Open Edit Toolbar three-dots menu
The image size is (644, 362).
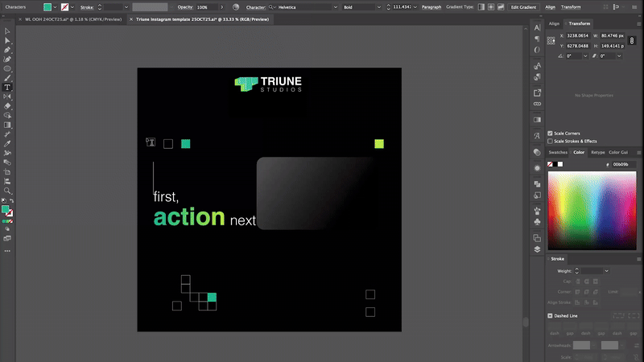coord(7,251)
